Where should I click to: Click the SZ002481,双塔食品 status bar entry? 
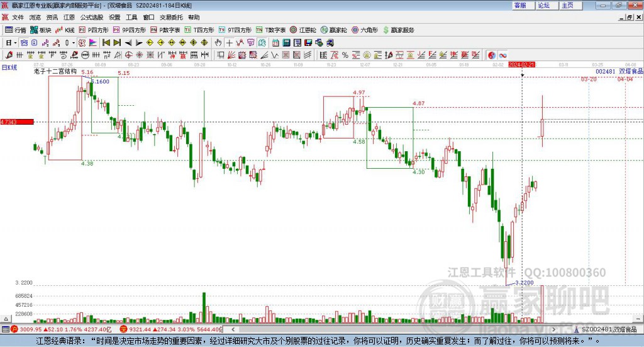point(606,329)
